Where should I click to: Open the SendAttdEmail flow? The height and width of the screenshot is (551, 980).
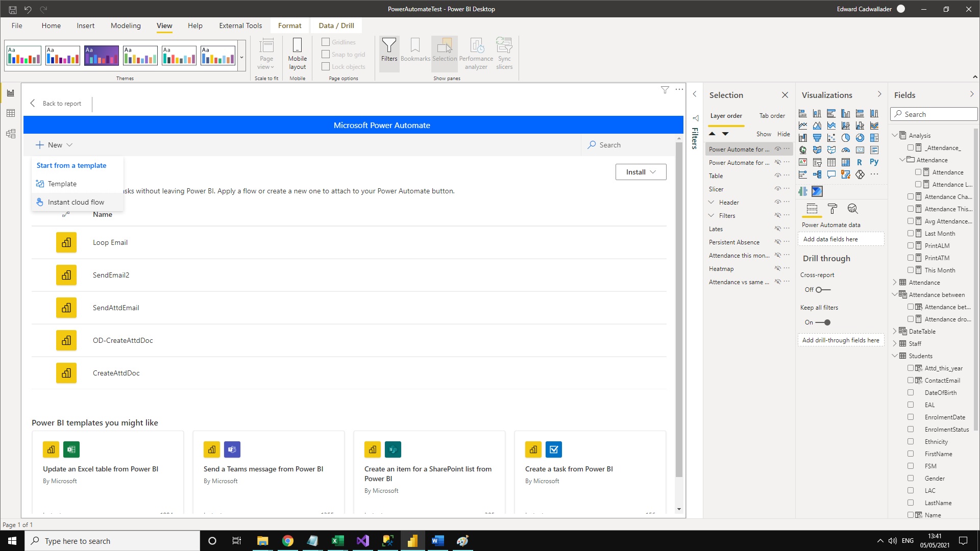click(x=116, y=308)
